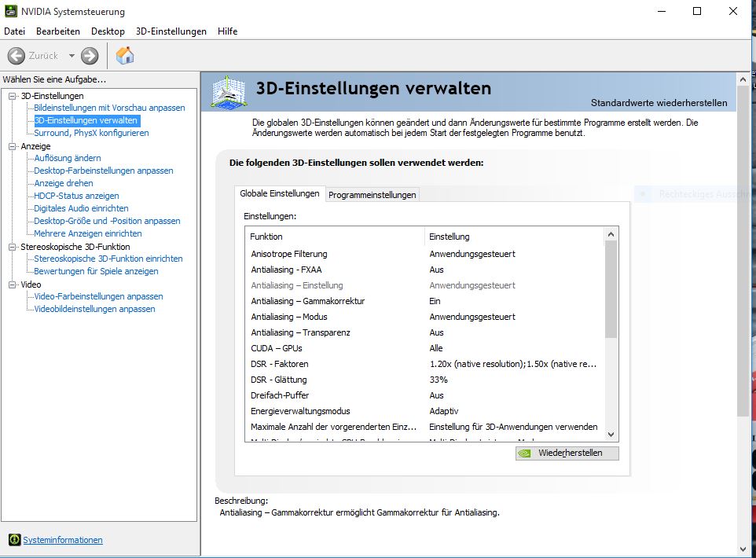Switch to Programmeinstellungen tab
The height and width of the screenshot is (558, 756).
click(x=372, y=195)
